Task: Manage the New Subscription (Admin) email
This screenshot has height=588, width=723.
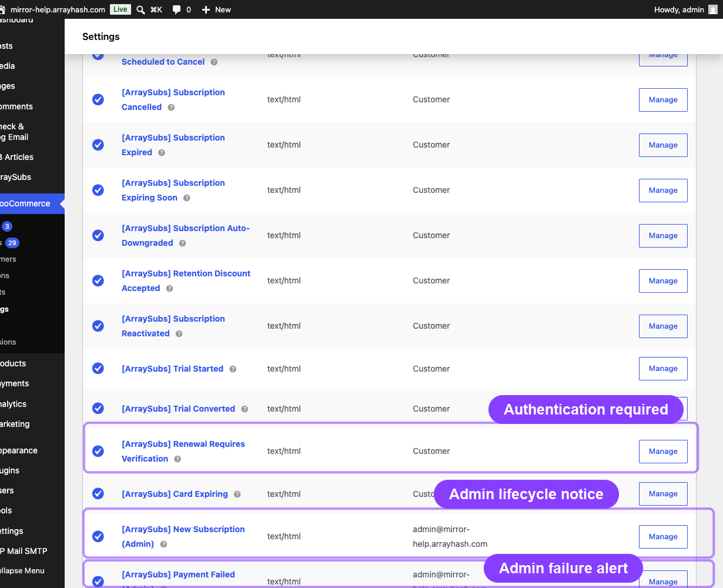Action: tap(663, 537)
